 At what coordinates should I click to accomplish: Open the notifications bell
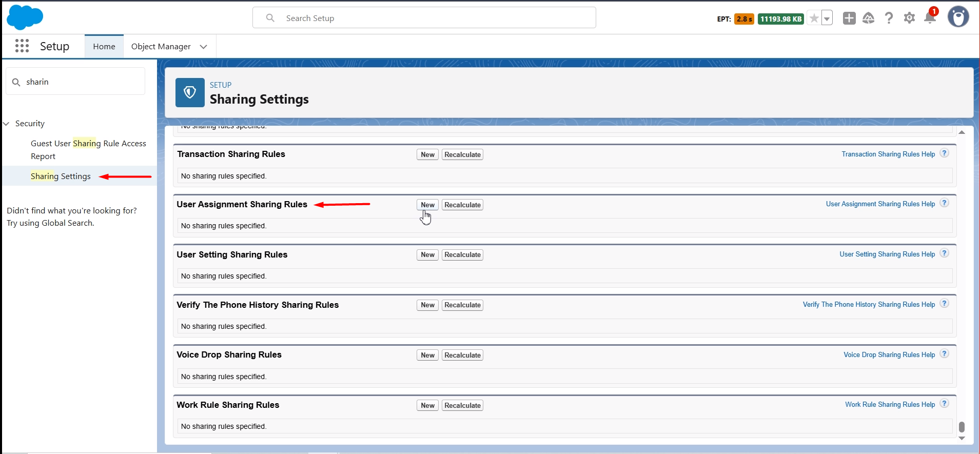930,18
